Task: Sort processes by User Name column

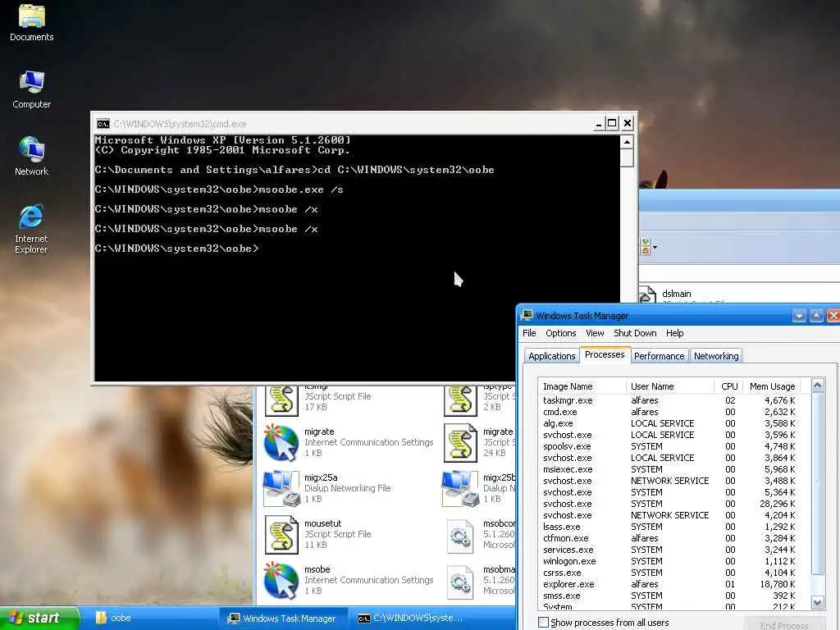Action: (x=669, y=386)
